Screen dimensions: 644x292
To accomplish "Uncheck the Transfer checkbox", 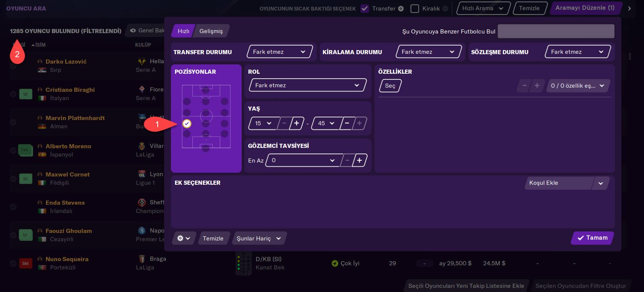I will coord(364,9).
